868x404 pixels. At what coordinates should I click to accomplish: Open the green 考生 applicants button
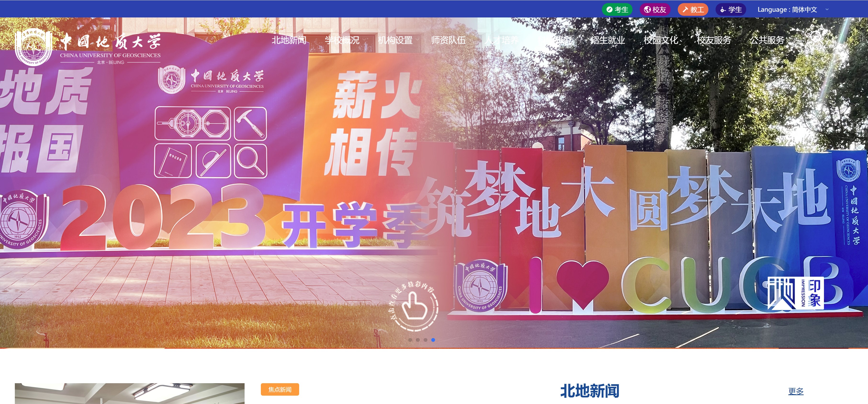click(617, 9)
